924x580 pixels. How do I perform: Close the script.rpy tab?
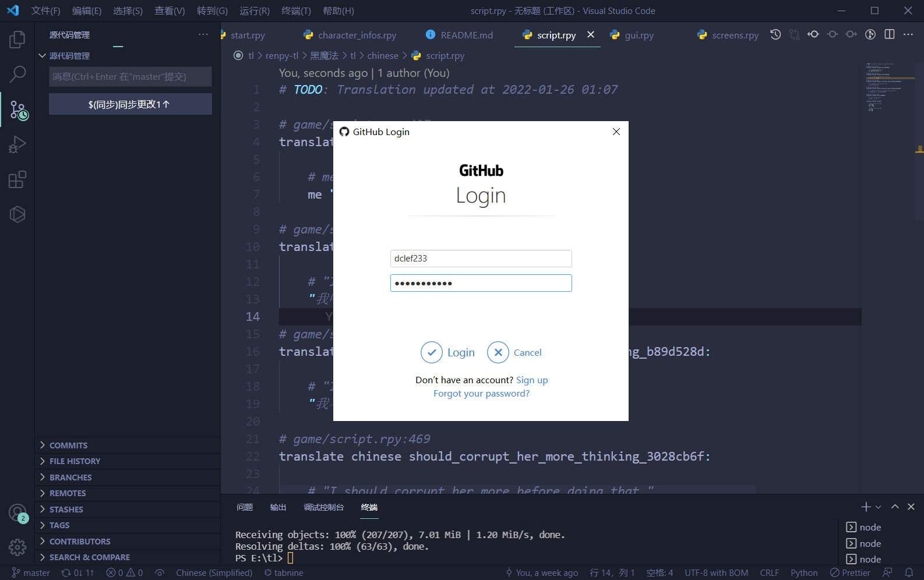[x=591, y=34]
